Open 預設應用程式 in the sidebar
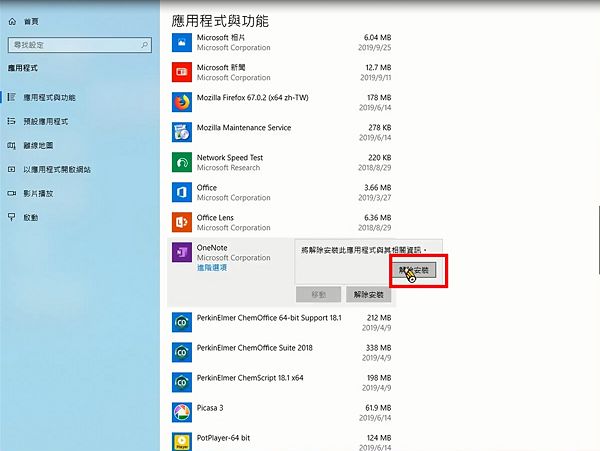 pyautogui.click(x=45, y=121)
